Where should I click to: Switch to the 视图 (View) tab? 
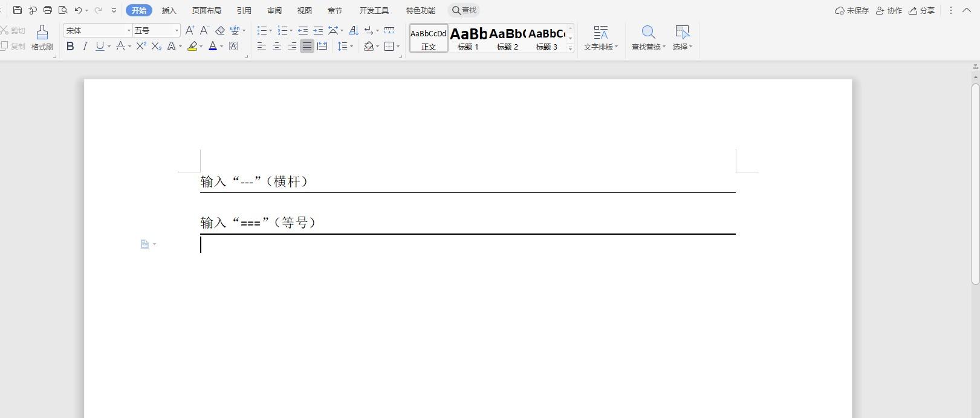pyautogui.click(x=305, y=10)
